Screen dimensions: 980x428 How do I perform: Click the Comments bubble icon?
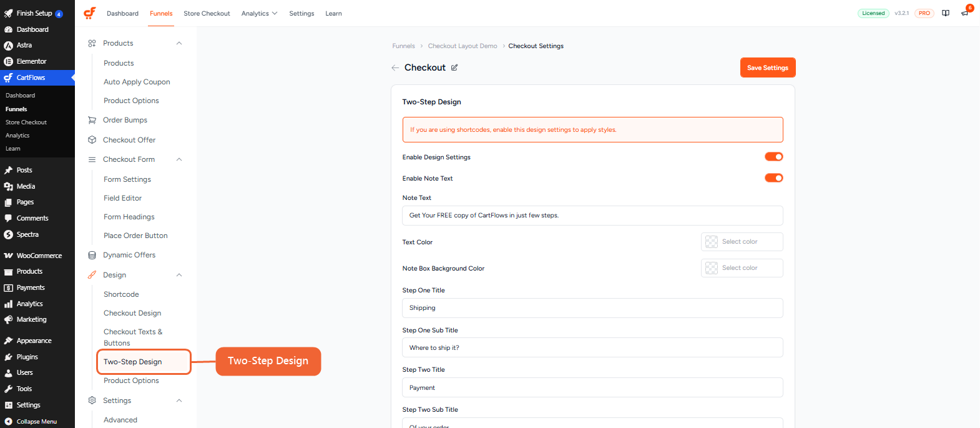8,218
